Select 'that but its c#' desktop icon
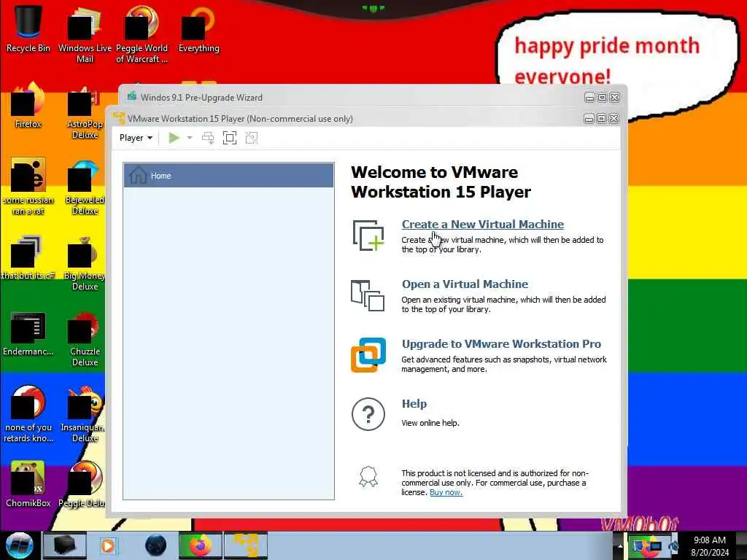 tap(28, 257)
